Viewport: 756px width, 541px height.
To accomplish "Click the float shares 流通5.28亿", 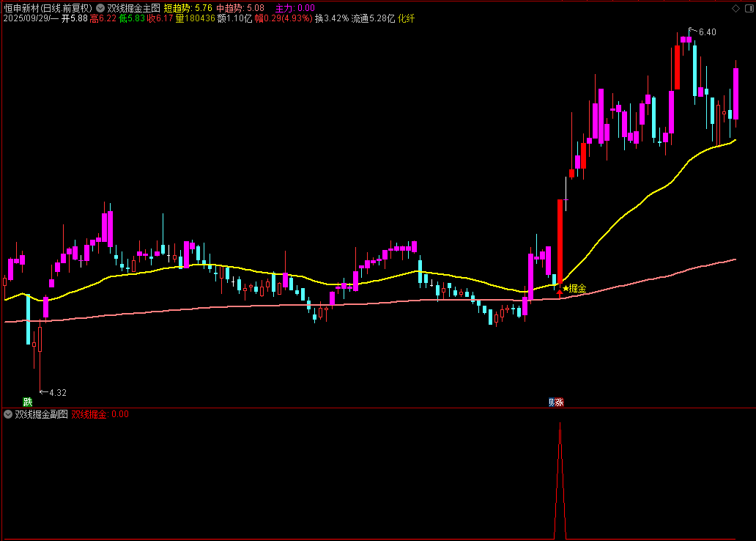I will 373,18.
